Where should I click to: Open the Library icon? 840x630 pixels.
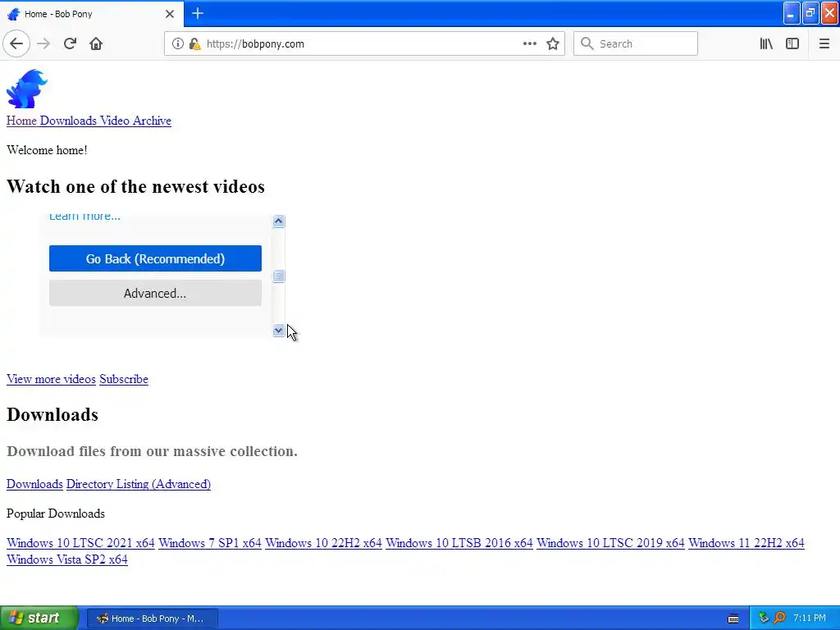coord(766,44)
